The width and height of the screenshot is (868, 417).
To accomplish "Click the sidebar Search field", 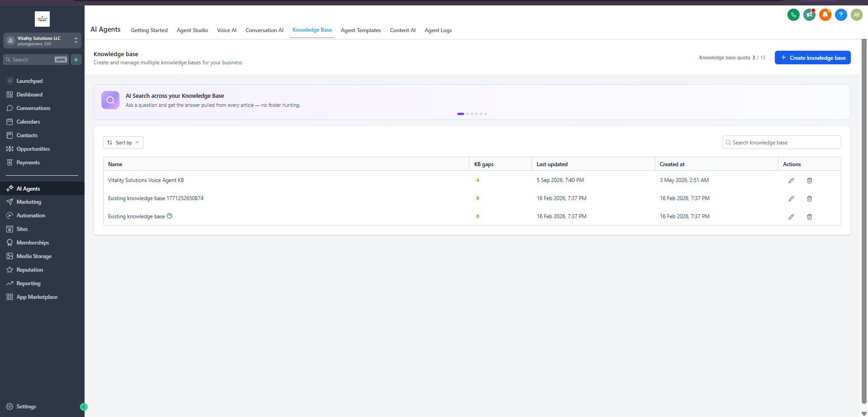I will click(x=36, y=60).
